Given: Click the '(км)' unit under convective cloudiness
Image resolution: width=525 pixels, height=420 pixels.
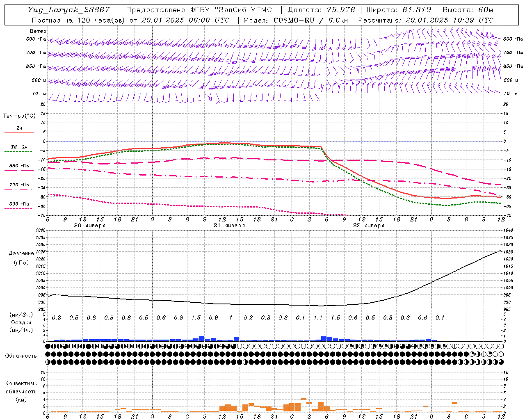Looking at the screenshot, I should (x=21, y=400).
